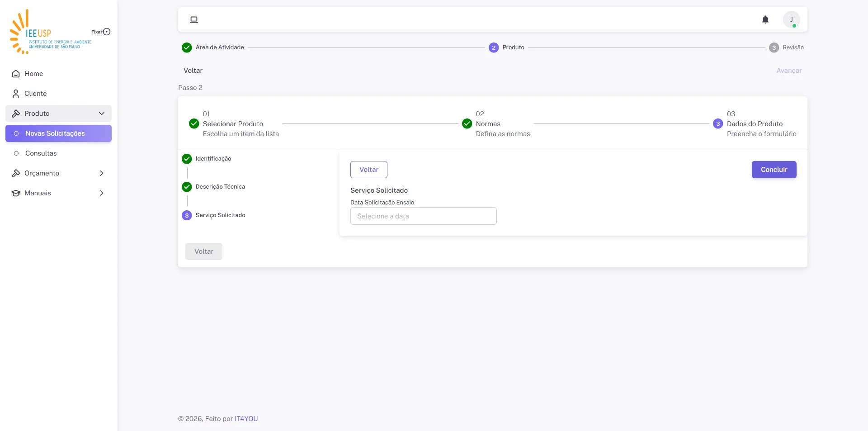Click the laptop icon in the top bar
The height and width of the screenshot is (431, 868).
tap(194, 19)
